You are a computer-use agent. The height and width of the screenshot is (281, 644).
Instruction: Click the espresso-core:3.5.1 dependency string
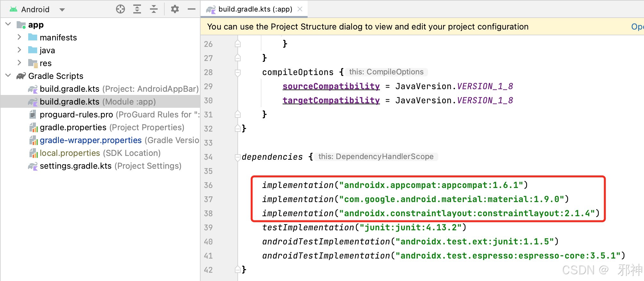coord(508,256)
